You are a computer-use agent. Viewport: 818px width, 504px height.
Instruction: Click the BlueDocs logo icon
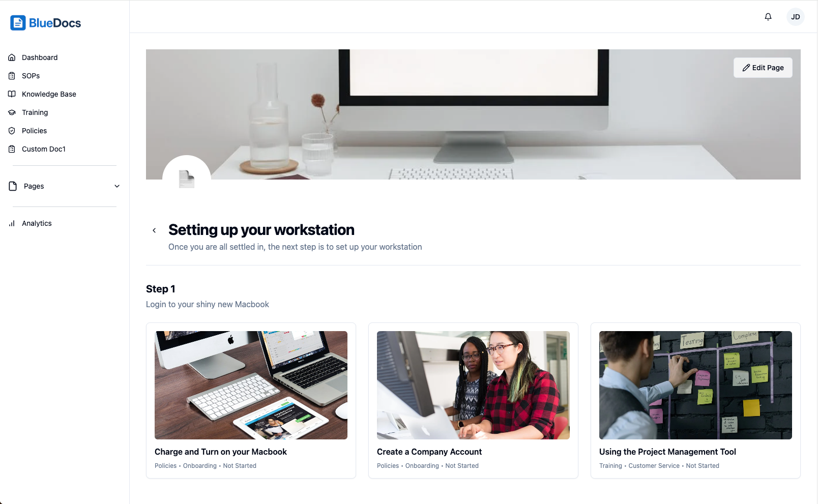point(18,23)
